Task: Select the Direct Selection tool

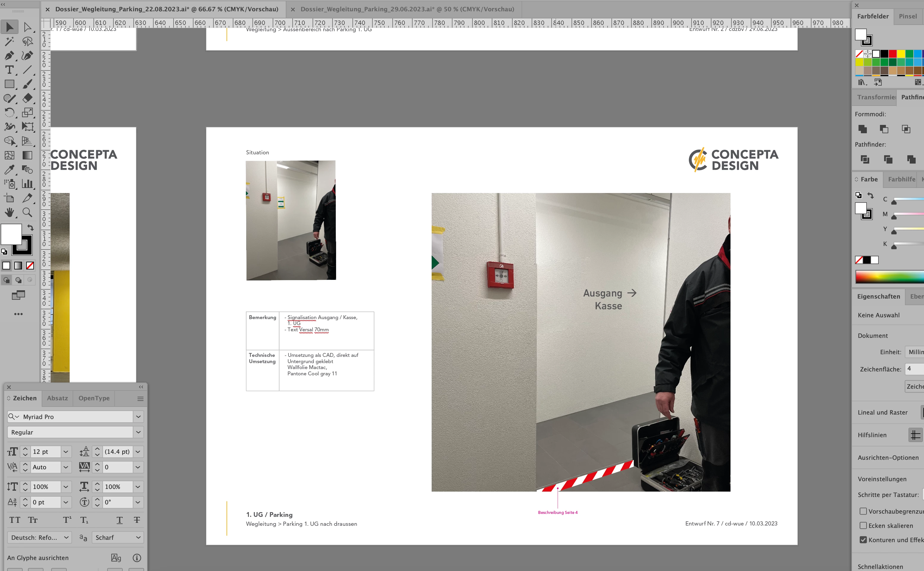Action: click(x=27, y=27)
